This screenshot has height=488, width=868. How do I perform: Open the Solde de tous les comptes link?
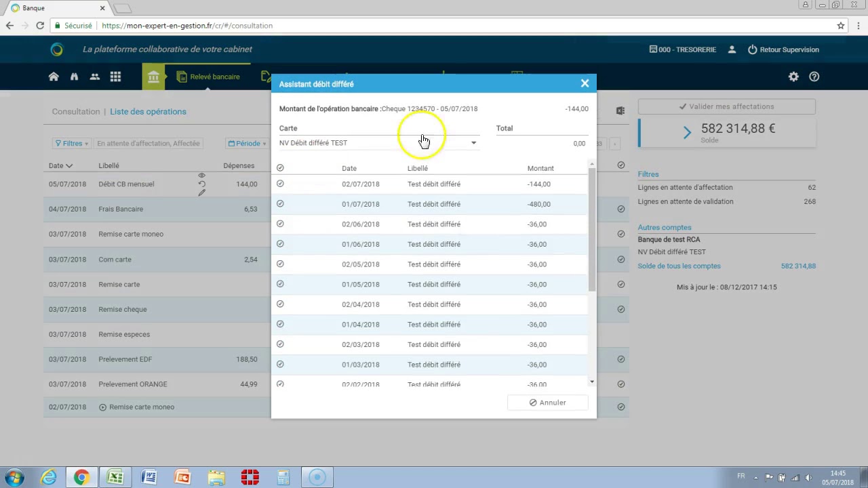679,266
